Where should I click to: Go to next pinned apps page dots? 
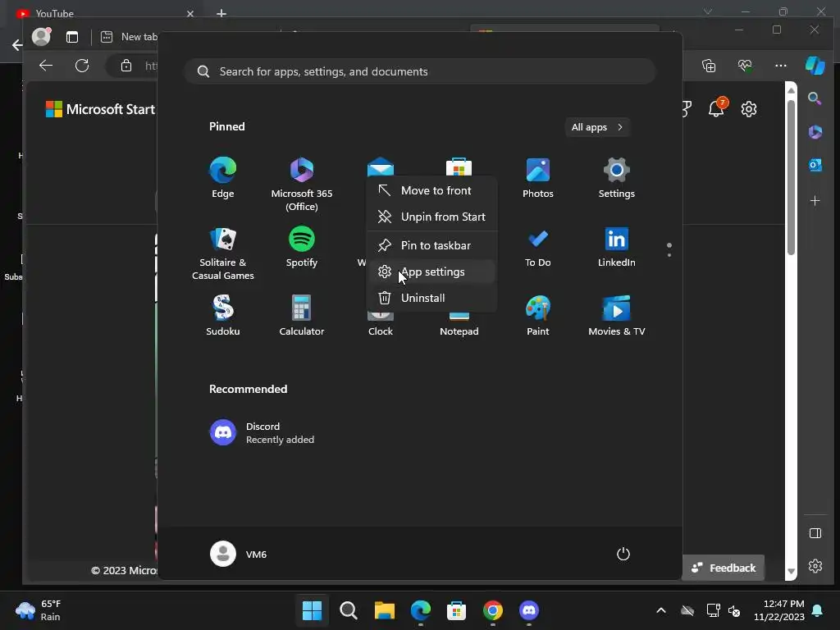click(x=669, y=249)
